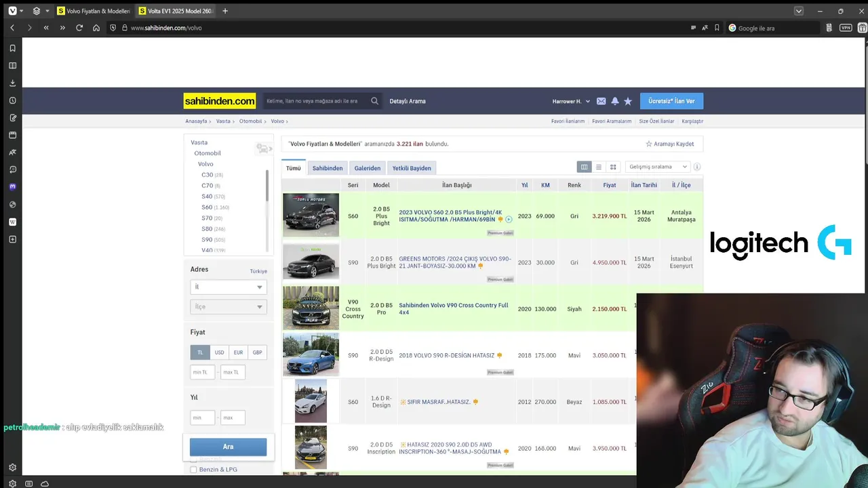
Task: Open the S60 category in tree
Action: pyautogui.click(x=207, y=207)
